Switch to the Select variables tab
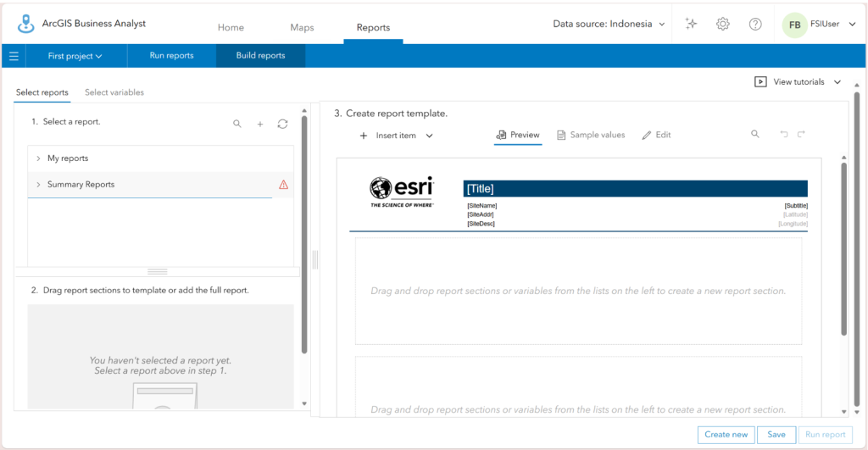The height and width of the screenshot is (450, 868). (114, 92)
